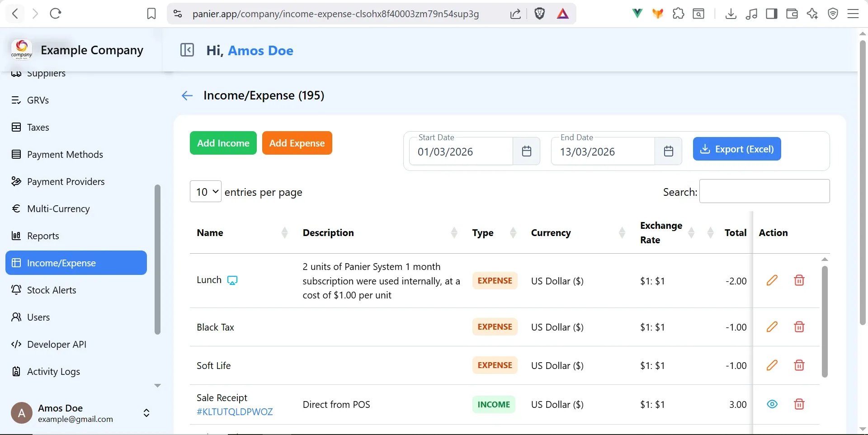Delete the Soft Life expense entry
The image size is (868, 435).
(x=799, y=365)
